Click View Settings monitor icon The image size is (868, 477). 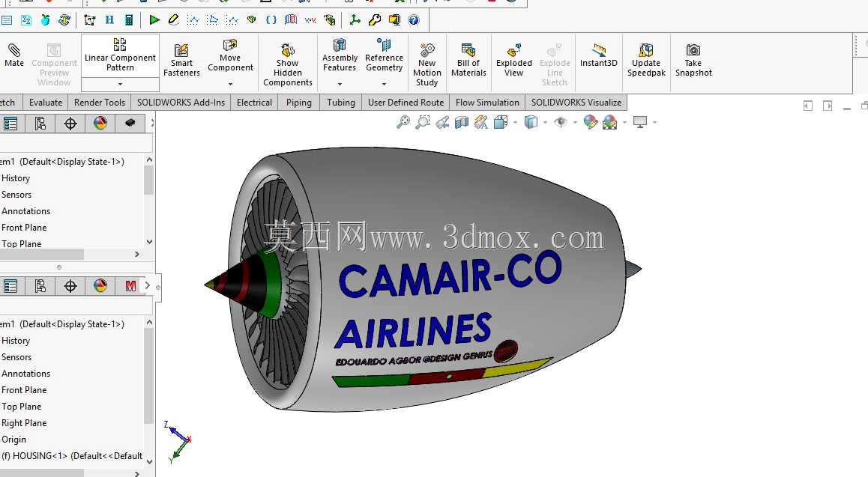click(x=640, y=122)
